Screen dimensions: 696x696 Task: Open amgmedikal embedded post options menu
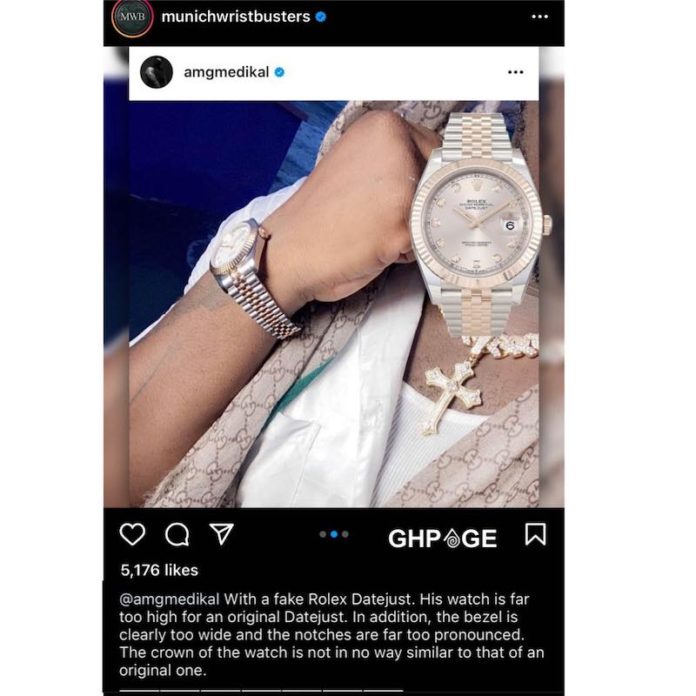[x=515, y=72]
